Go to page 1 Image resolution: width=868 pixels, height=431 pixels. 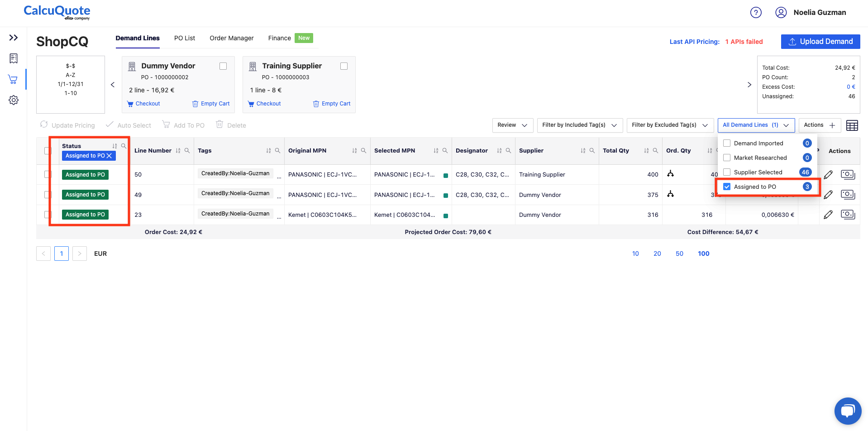(62, 254)
